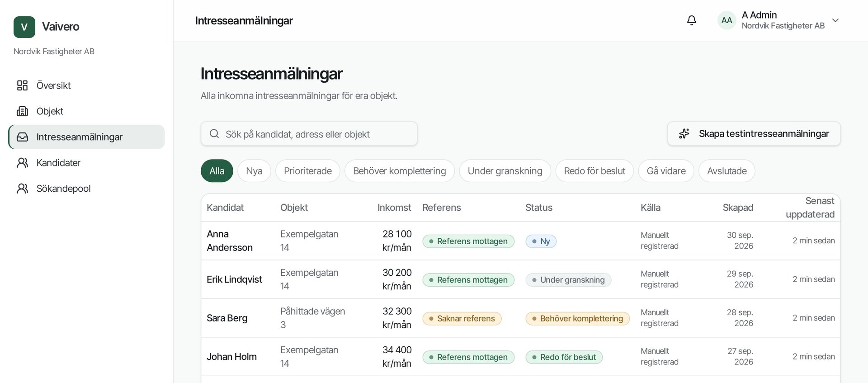
Task: Choose the Gå vidare filter
Action: (666, 171)
